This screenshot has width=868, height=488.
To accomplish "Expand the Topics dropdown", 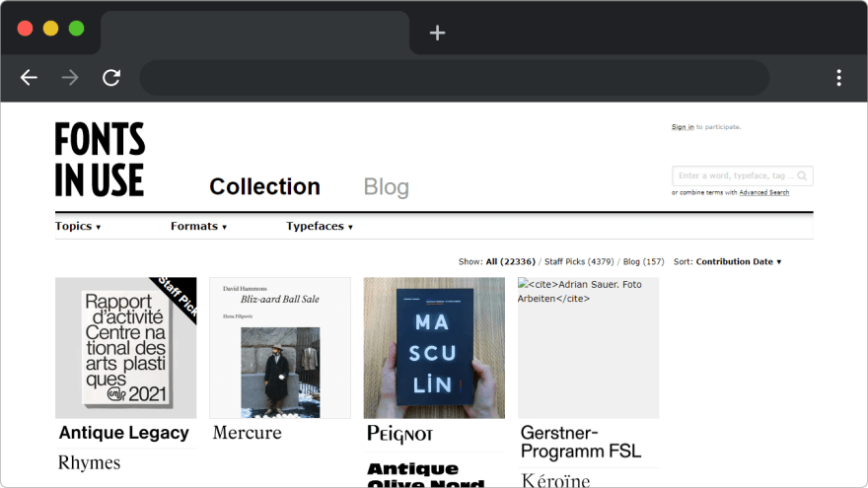I will click(78, 227).
